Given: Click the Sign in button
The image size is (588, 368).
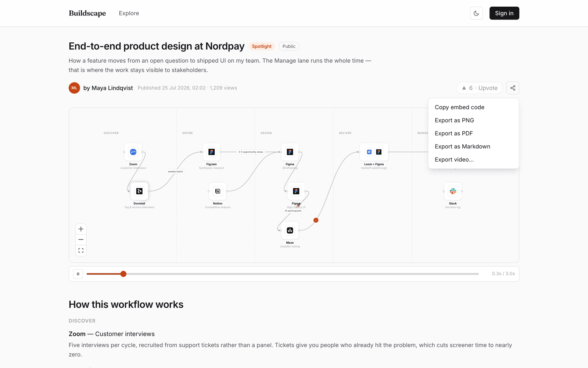Looking at the screenshot, I should (x=504, y=13).
